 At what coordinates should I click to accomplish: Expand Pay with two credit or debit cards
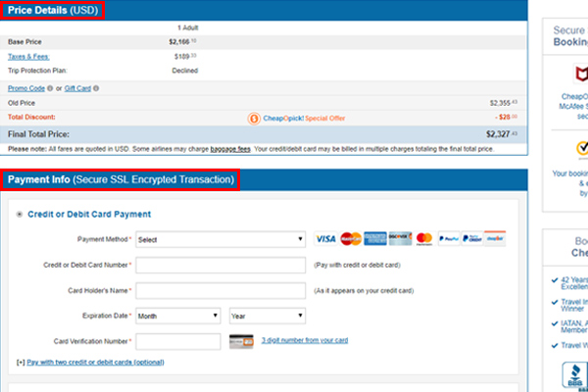click(95, 363)
